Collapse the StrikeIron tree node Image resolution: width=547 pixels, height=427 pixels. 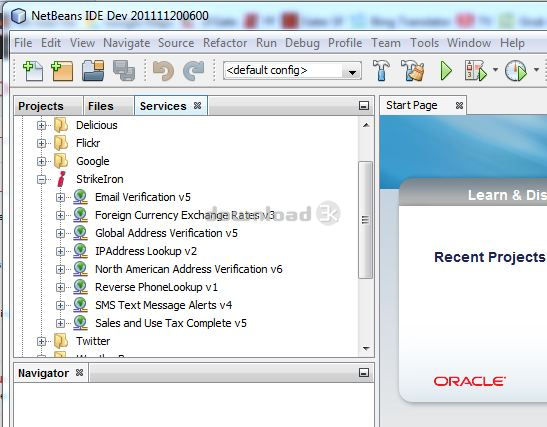[42, 179]
